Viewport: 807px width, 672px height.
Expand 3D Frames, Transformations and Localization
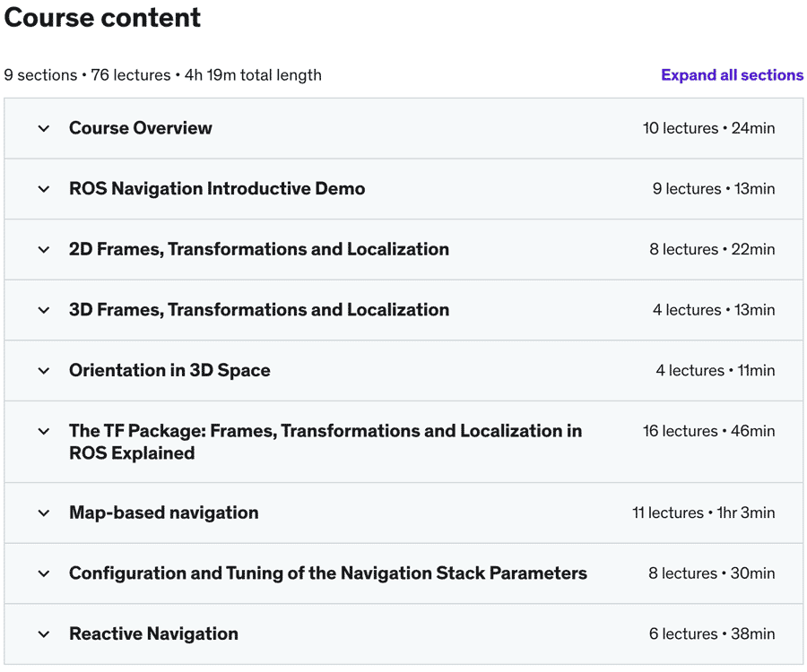[x=259, y=310]
